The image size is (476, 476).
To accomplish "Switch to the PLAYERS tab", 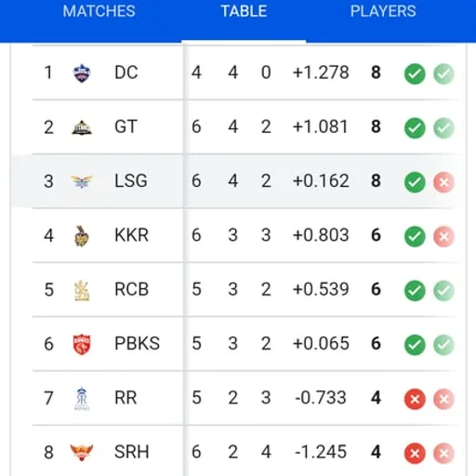I will coord(383,11).
